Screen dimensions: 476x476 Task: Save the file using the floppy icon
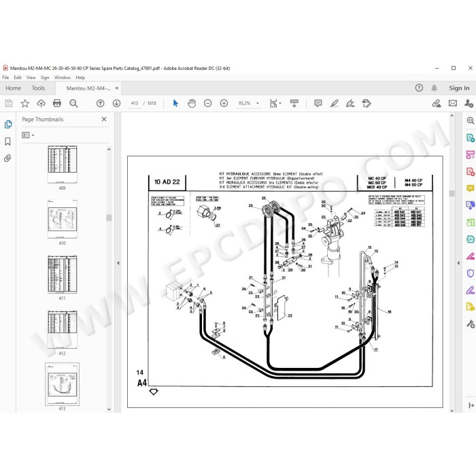pyautogui.click(x=9, y=103)
